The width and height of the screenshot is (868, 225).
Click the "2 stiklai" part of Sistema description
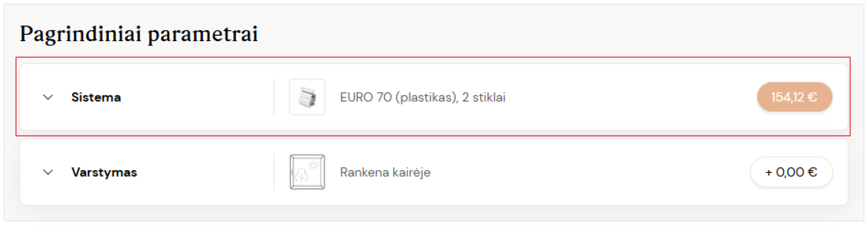click(x=484, y=97)
